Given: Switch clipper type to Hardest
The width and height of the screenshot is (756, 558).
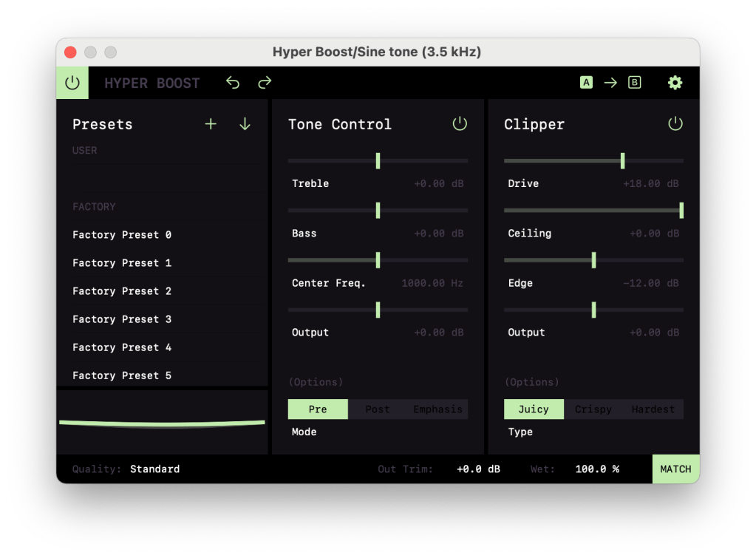Looking at the screenshot, I should tap(653, 409).
